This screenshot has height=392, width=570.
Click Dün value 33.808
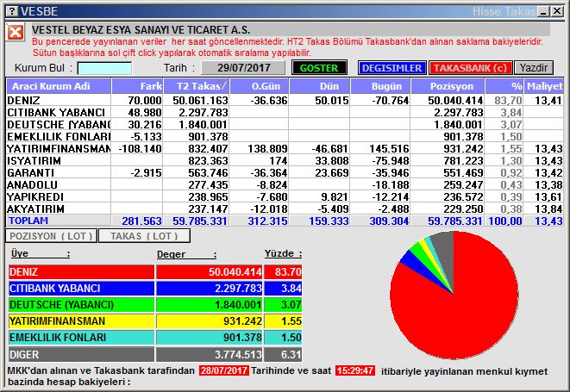(332, 160)
